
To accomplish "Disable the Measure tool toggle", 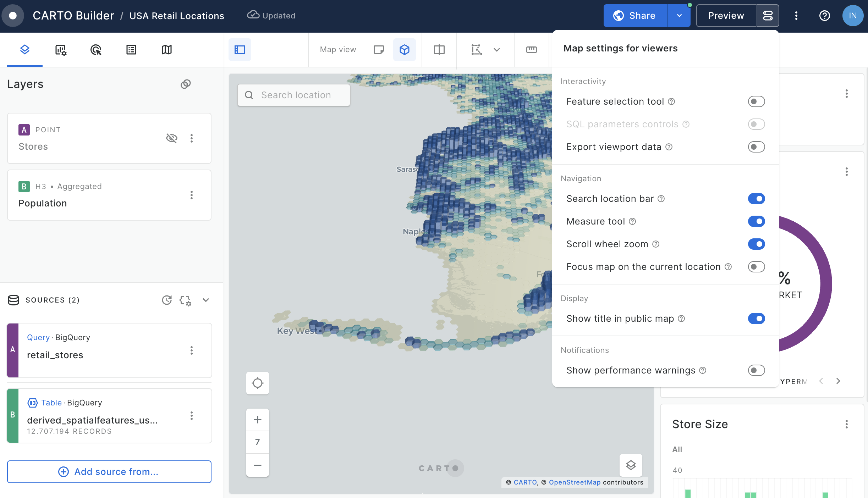I will [756, 221].
